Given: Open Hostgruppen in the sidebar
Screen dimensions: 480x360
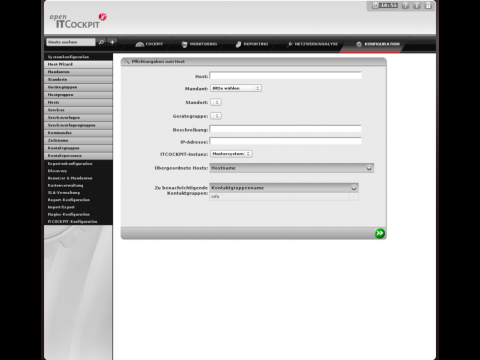Looking at the screenshot, I should tap(78, 95).
